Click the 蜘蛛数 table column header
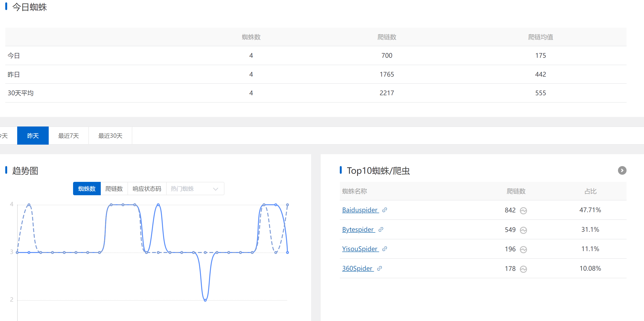Screen dimensions: 644x321 (x=251, y=37)
